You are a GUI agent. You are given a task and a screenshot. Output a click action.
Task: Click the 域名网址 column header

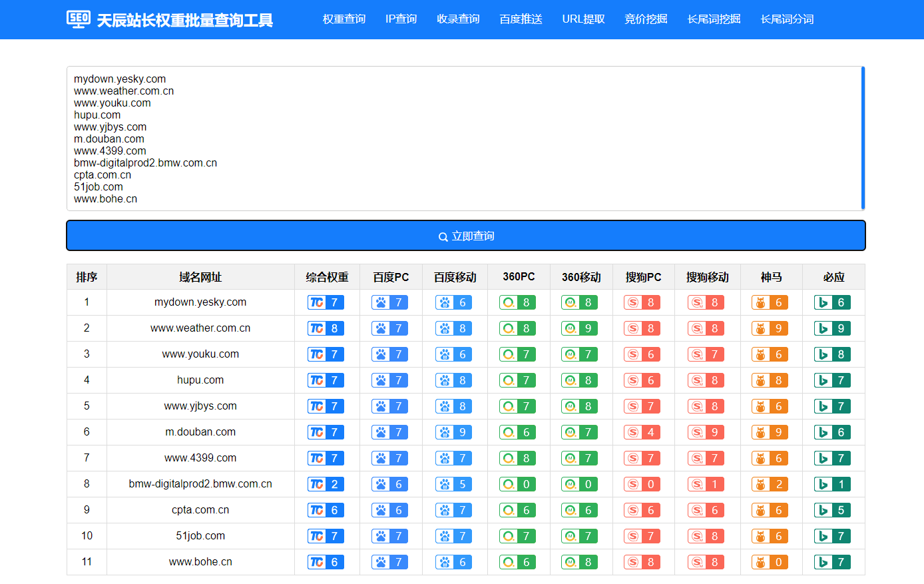click(x=200, y=277)
